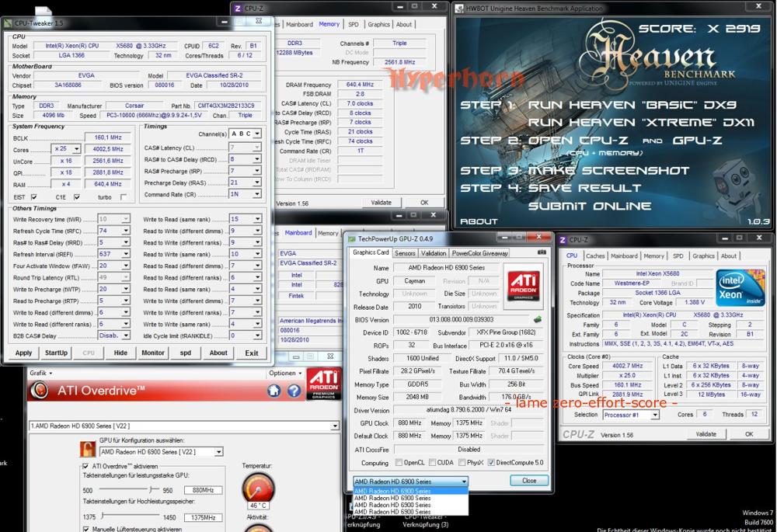This screenshot has height=532, width=777.
Task: Open RAS# to CAS# Delay (tRCD) dropdown
Action: (x=256, y=159)
